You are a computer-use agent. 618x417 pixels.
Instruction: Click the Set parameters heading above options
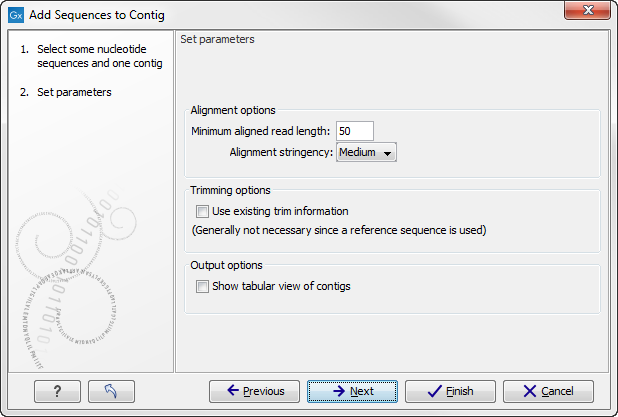point(217,40)
